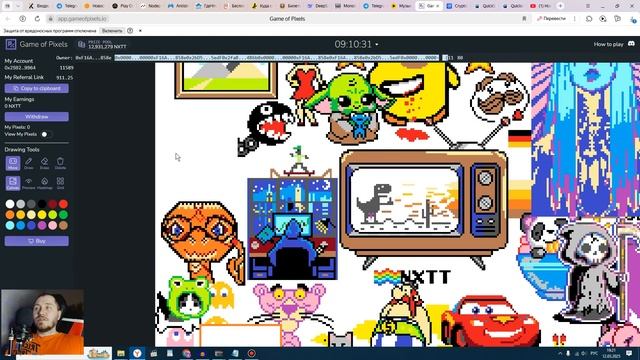Expand the countdown timer dropdown arrow
This screenshot has width=640, height=360.
click(377, 44)
